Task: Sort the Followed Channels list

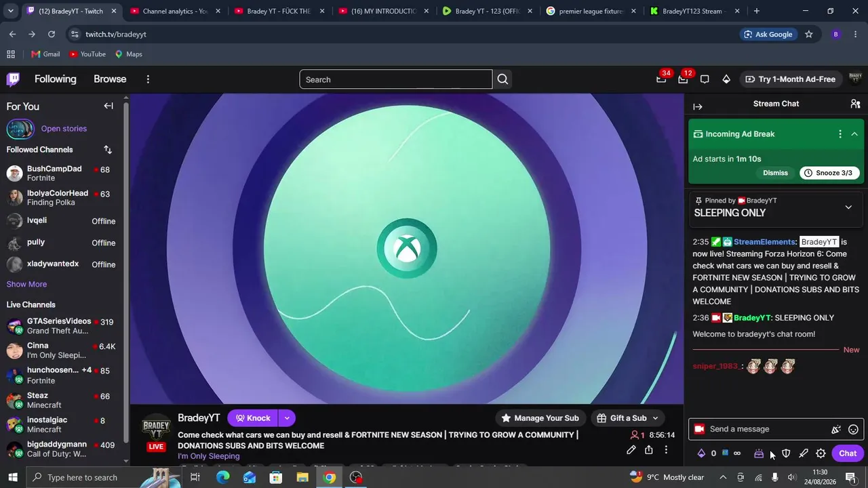Action: click(108, 150)
